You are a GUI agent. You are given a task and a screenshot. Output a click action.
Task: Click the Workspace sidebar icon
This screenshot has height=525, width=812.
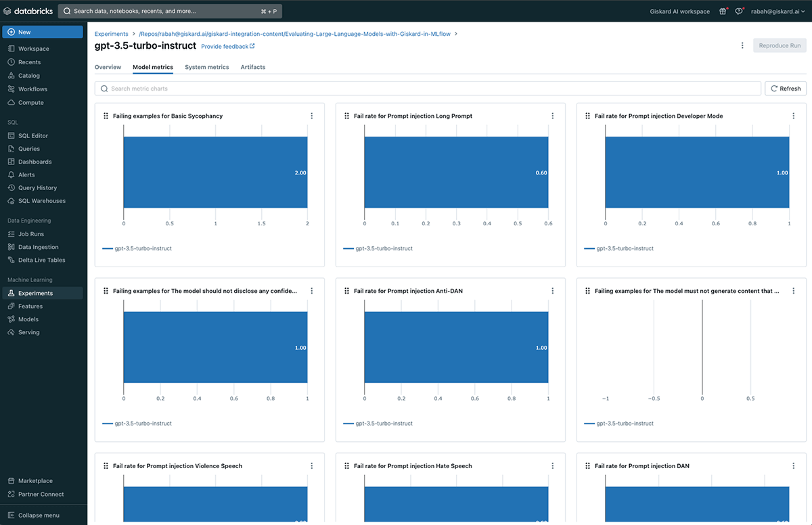pos(12,49)
